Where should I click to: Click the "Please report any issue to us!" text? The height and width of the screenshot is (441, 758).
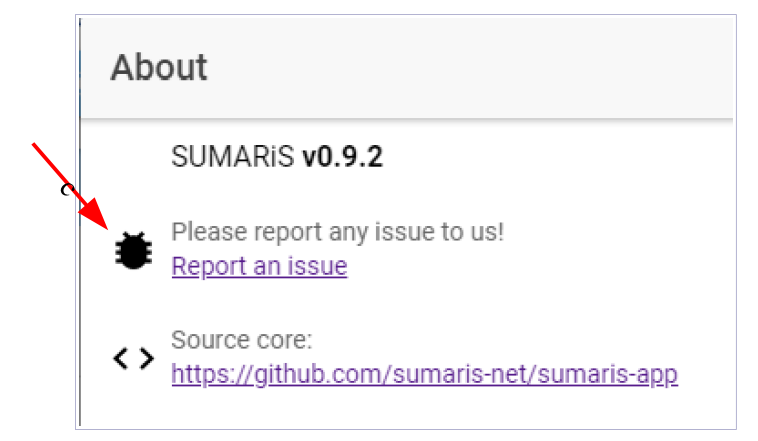[337, 232]
